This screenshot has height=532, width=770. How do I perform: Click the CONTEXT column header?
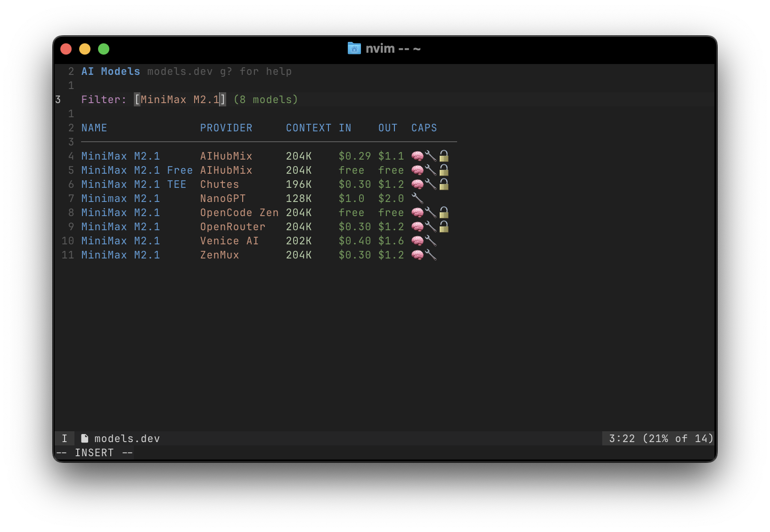click(x=309, y=128)
